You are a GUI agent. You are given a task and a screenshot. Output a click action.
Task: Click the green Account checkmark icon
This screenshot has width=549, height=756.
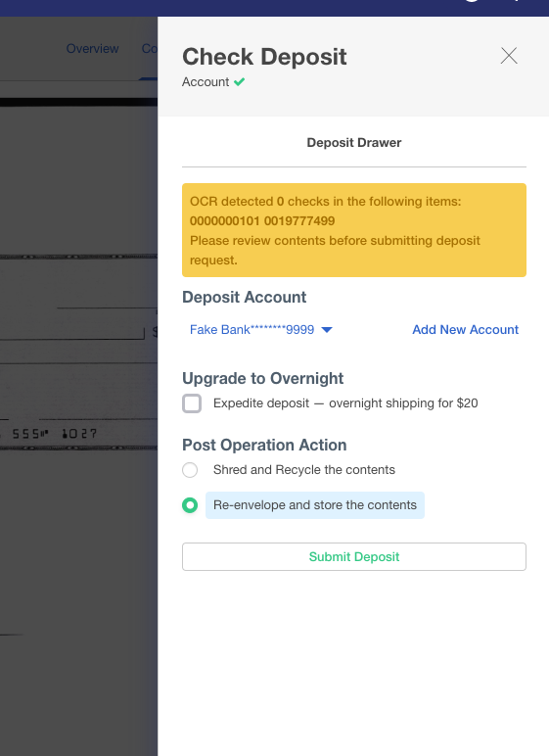(x=239, y=82)
